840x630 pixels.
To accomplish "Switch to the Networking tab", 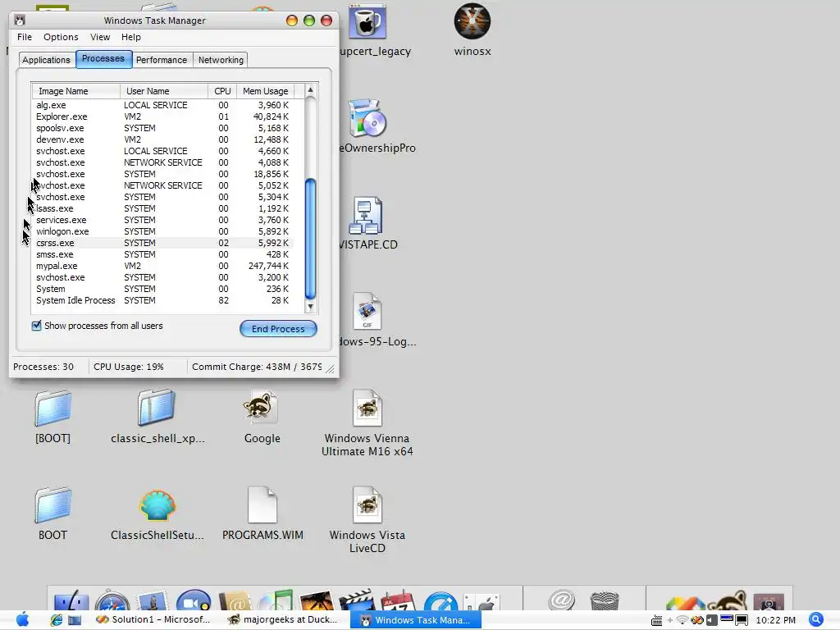I will (x=221, y=60).
